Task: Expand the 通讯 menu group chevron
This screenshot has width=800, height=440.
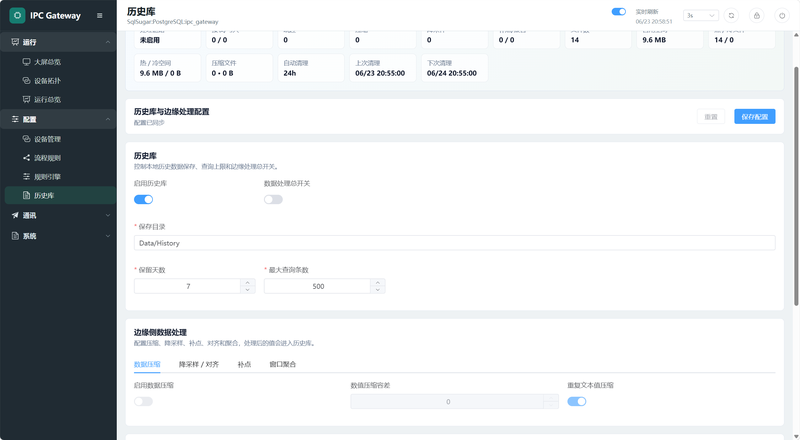Action: coord(108,215)
